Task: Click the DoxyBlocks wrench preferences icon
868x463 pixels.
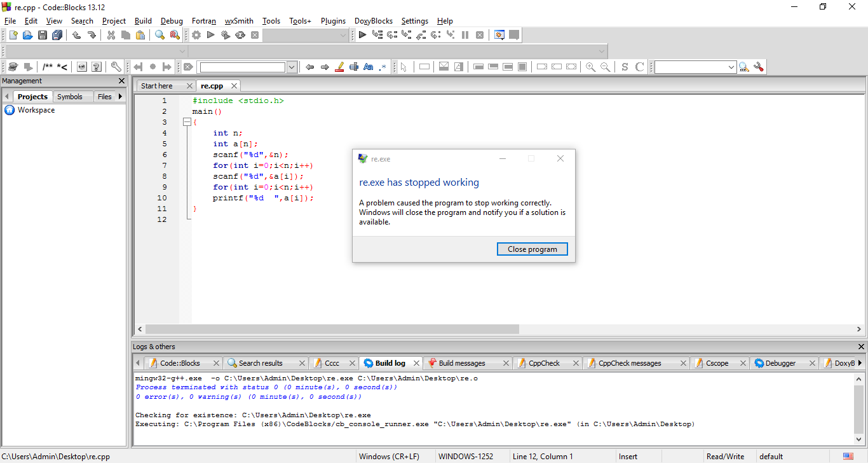Action: pos(116,67)
